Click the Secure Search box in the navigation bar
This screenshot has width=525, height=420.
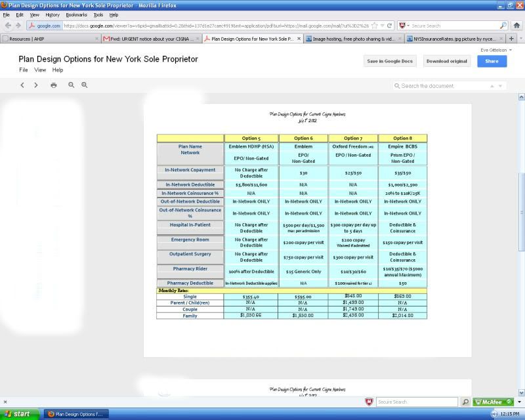click(455, 26)
